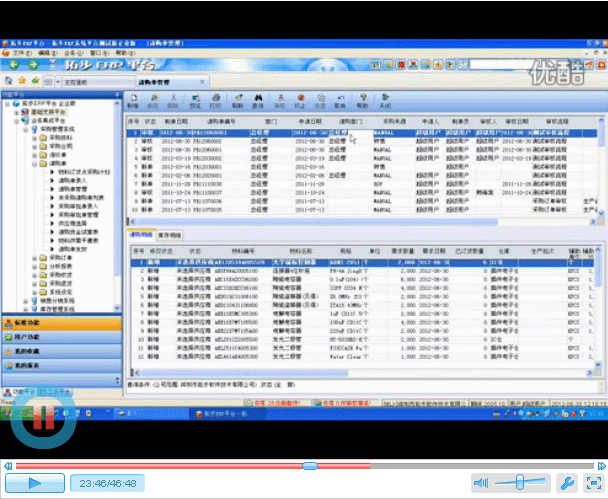The image size is (608, 499).
Task: Mute the video using the speaker icon
Action: tap(482, 482)
